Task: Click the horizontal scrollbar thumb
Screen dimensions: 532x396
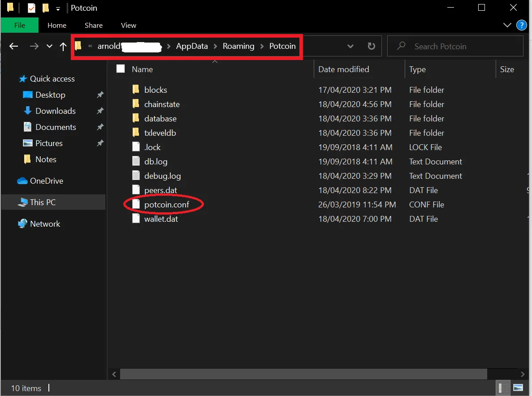Action: click(x=303, y=374)
